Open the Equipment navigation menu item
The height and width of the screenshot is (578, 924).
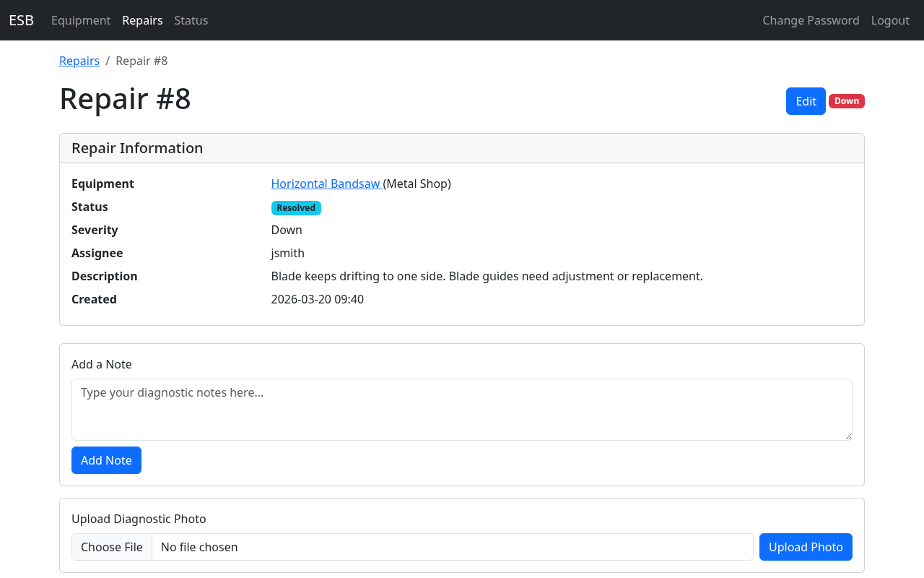pos(81,20)
